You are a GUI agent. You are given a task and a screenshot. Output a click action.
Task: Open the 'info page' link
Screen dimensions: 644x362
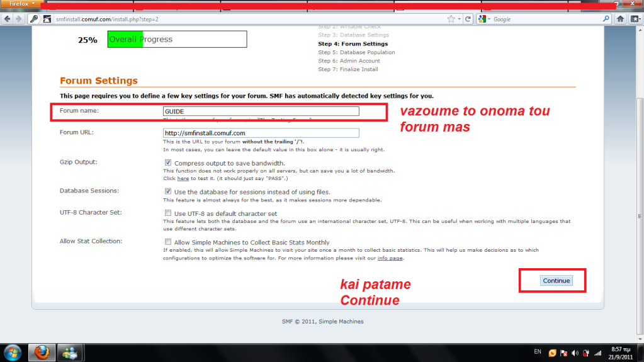tap(390, 258)
